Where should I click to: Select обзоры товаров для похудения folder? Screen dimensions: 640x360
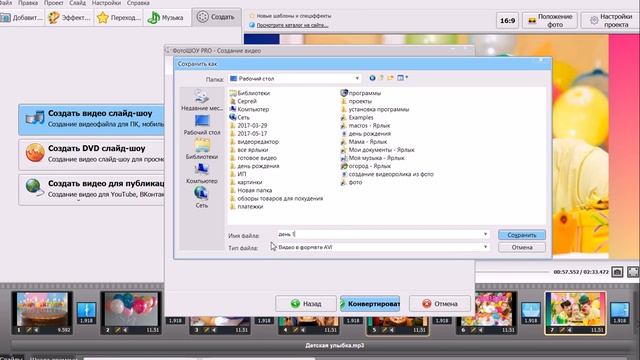pyautogui.click(x=276, y=198)
